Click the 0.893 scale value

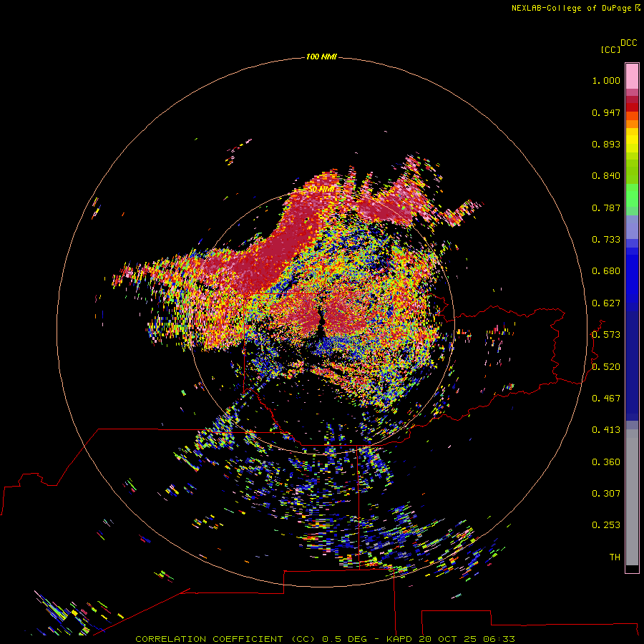pyautogui.click(x=606, y=144)
